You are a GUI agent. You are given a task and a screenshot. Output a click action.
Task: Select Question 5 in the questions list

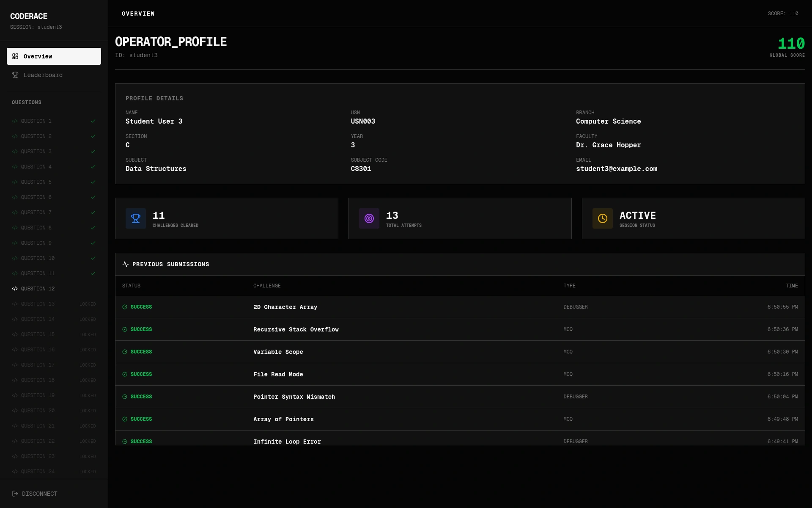click(x=36, y=182)
